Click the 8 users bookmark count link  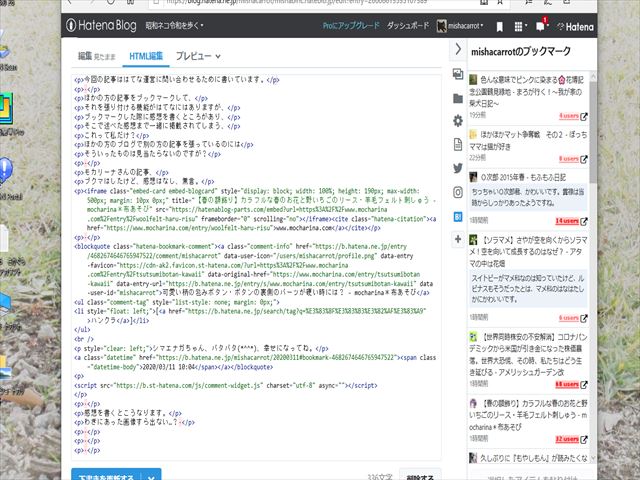[x=569, y=159]
